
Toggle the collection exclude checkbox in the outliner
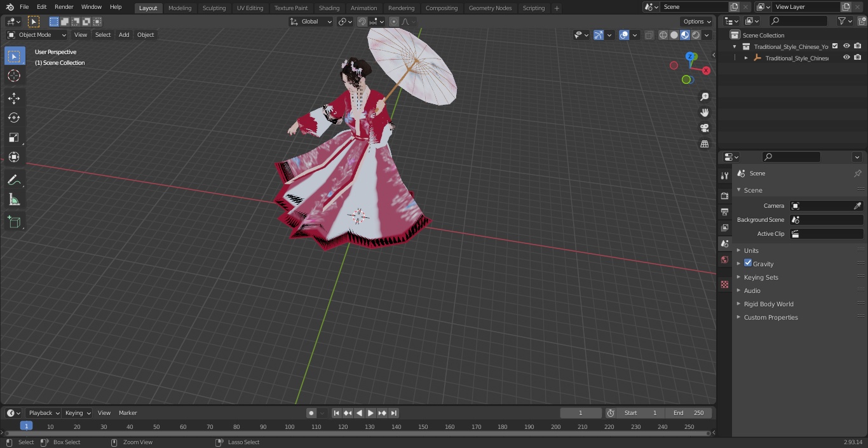(835, 46)
